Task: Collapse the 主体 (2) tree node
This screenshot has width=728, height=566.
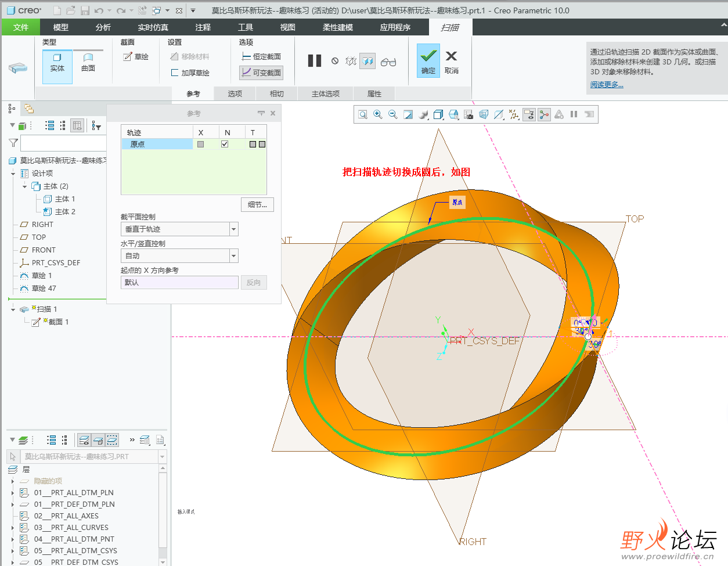Action: tap(24, 186)
